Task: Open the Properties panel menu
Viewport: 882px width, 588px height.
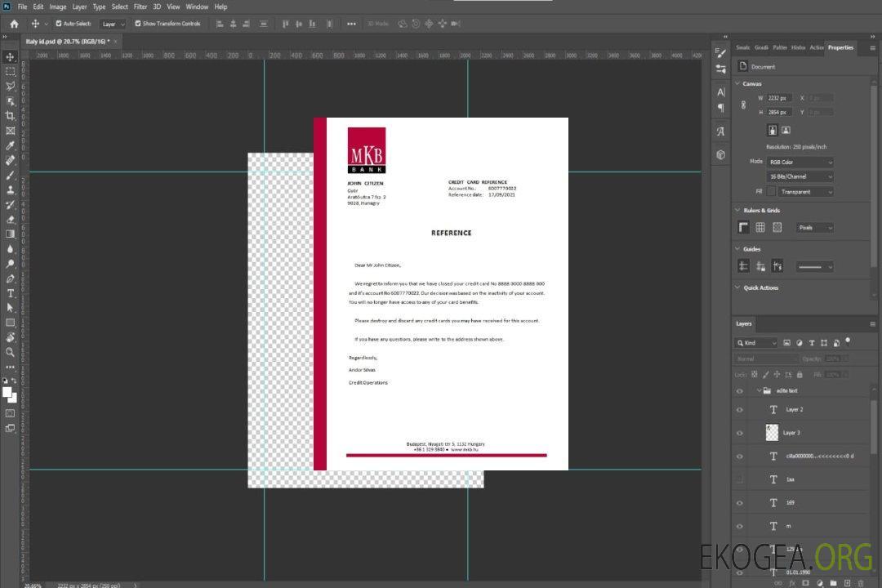Action: (872, 48)
